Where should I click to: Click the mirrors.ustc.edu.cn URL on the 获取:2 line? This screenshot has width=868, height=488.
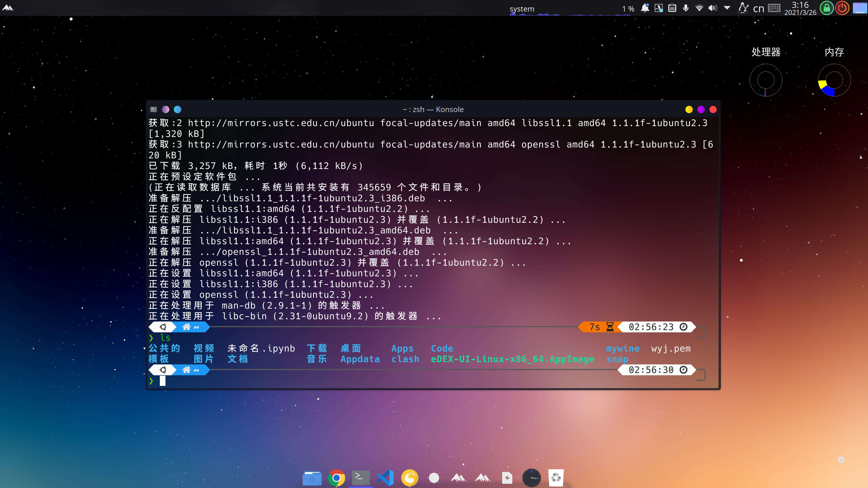281,123
